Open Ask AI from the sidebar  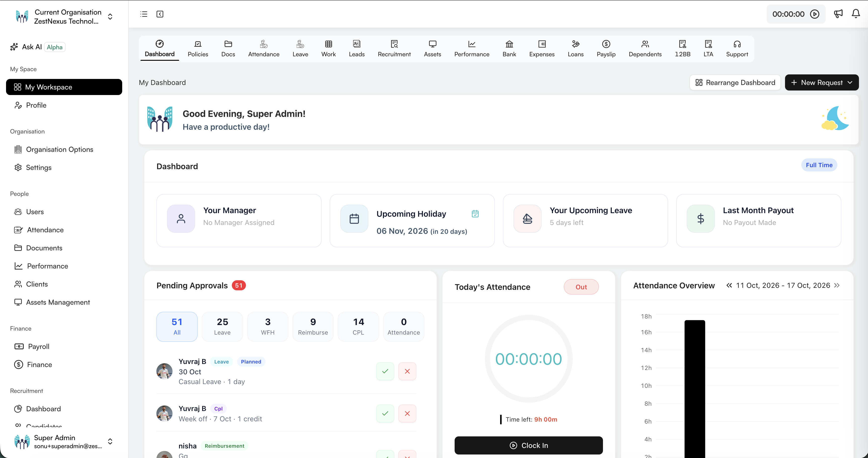[37, 47]
